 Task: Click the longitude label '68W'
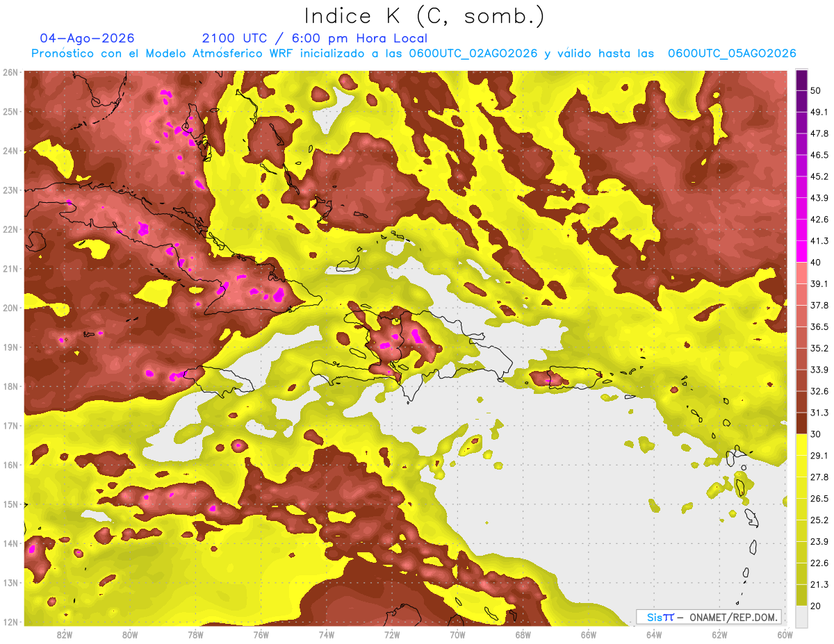coord(523,634)
